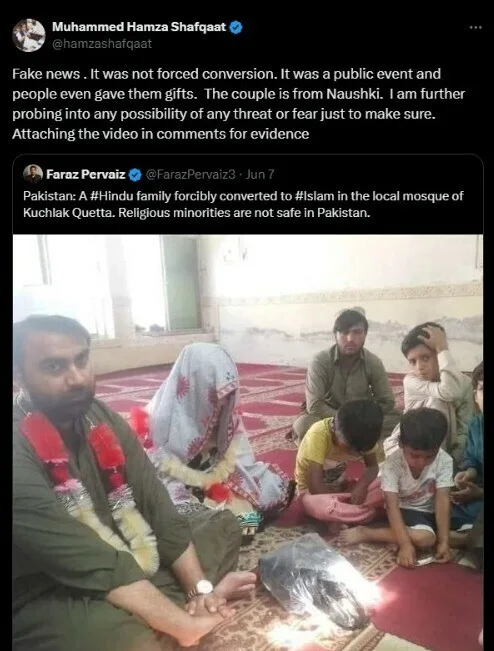Image resolution: width=494 pixels, height=651 pixels.
Task: Open the @FarazPervaiz3 handle
Action: pyautogui.click(x=191, y=174)
